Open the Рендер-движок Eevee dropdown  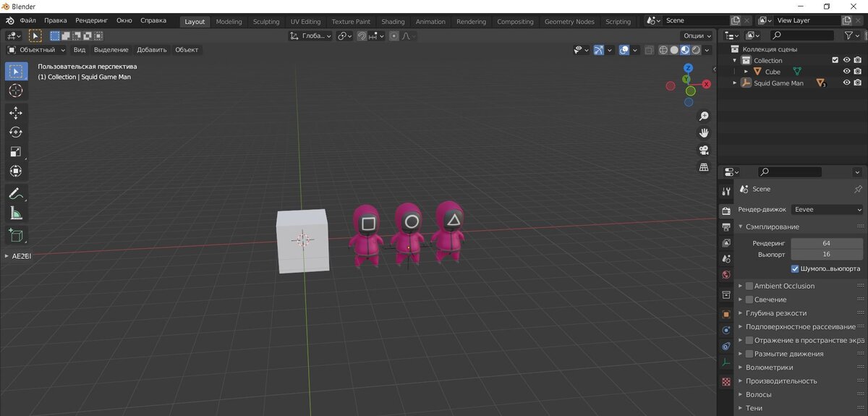tap(827, 210)
